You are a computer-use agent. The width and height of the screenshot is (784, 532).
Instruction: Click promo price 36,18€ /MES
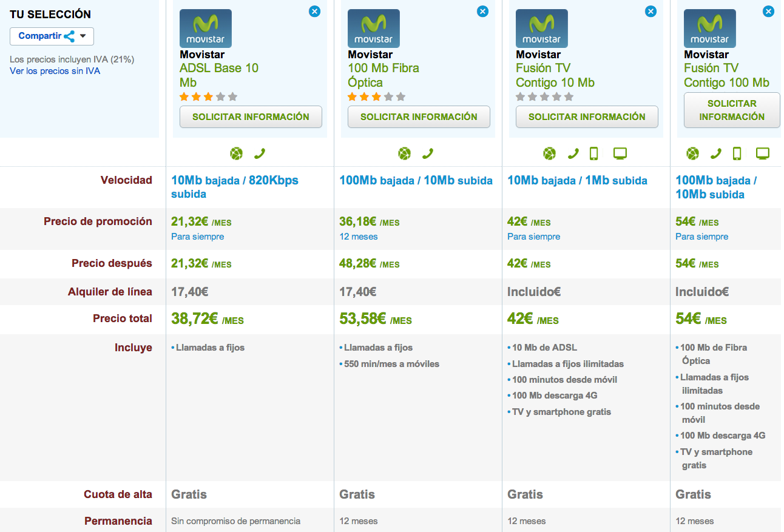click(369, 221)
